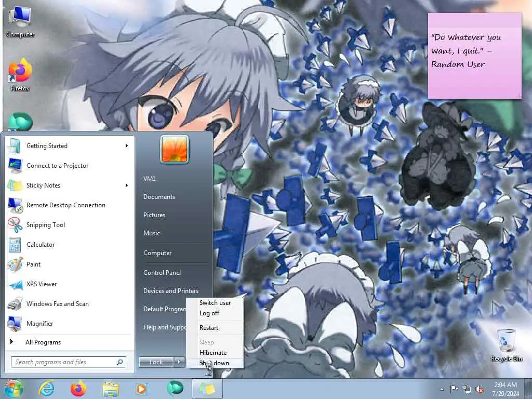Screen dimensions: 532x399
Task: Click the Connect to a Projector icon
Action: [x=15, y=166]
